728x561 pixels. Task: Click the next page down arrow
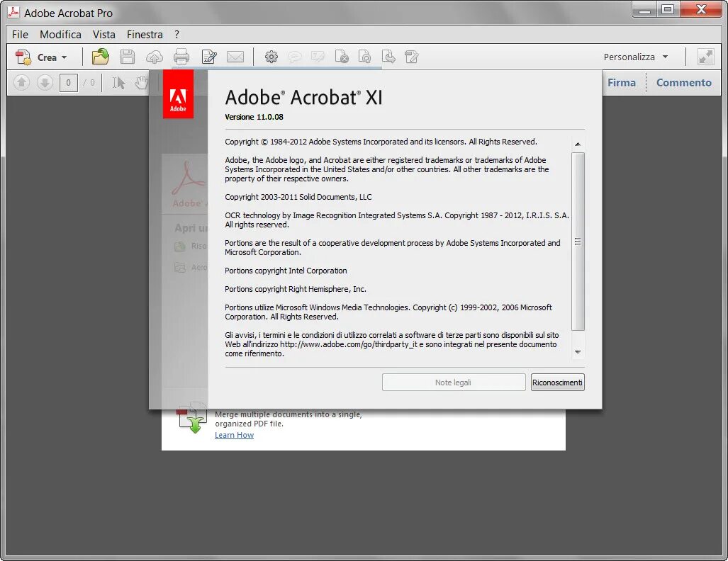point(45,83)
